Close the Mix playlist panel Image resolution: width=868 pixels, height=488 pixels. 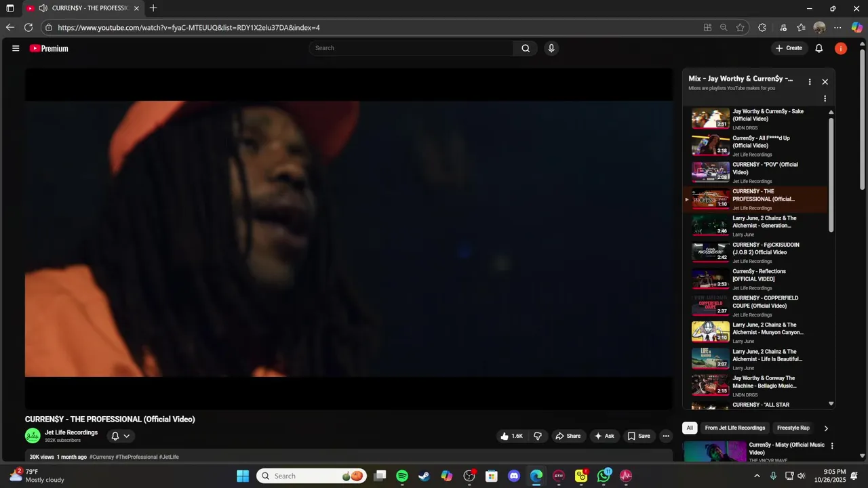tap(825, 81)
